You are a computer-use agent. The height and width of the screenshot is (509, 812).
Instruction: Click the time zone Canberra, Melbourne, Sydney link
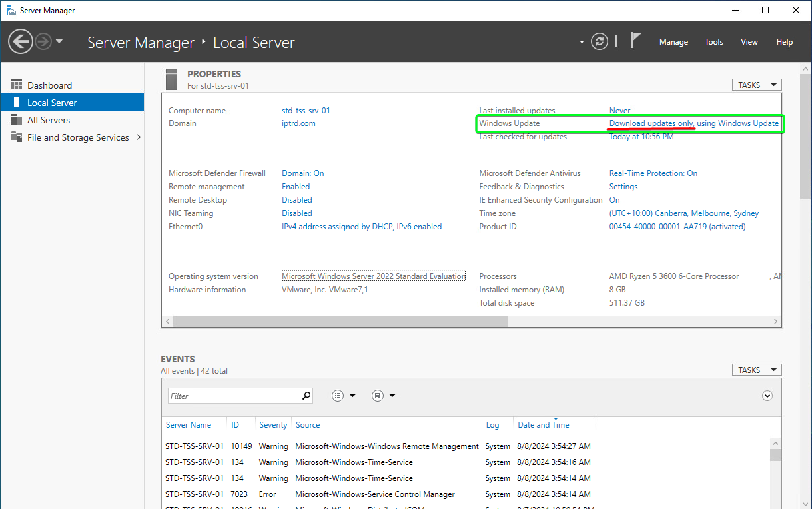pyautogui.click(x=684, y=213)
